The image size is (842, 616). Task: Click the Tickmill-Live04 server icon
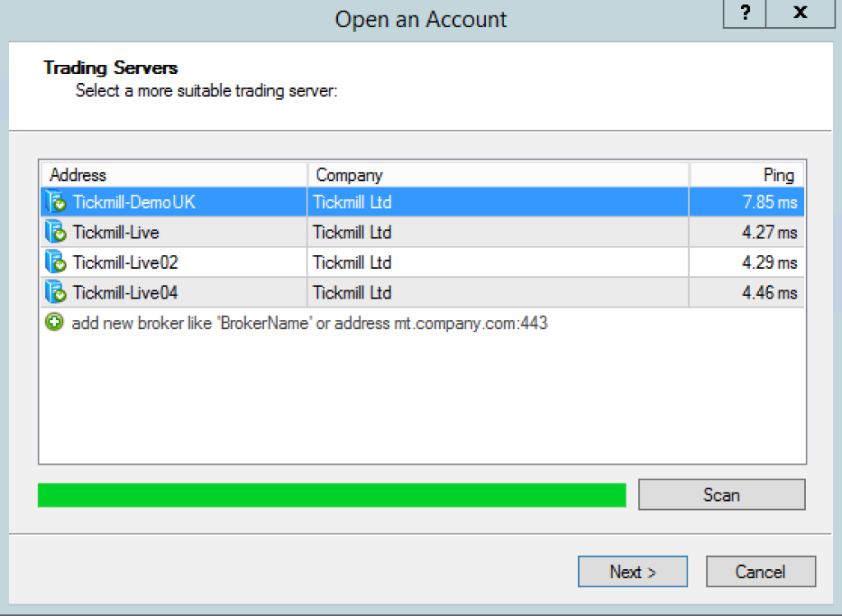pyautogui.click(x=55, y=292)
